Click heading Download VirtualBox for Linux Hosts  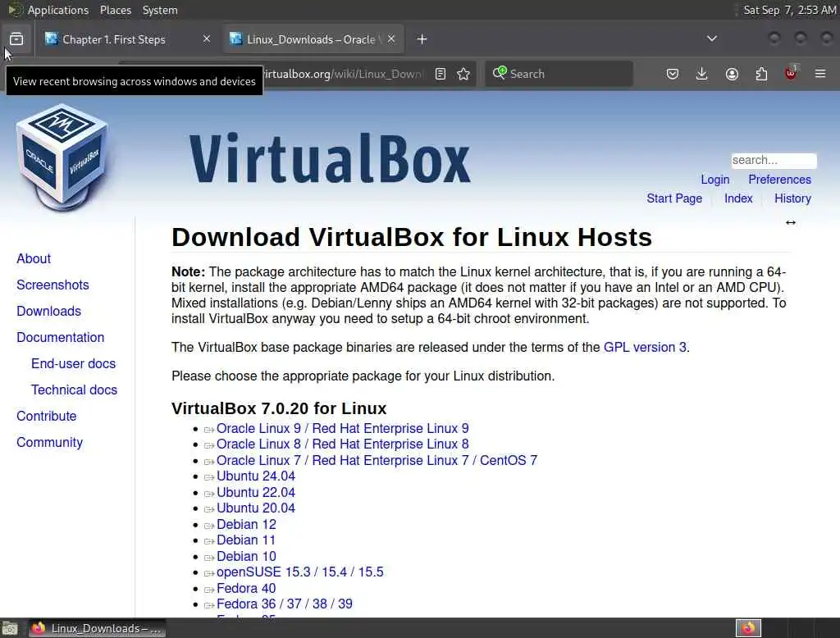412,237
